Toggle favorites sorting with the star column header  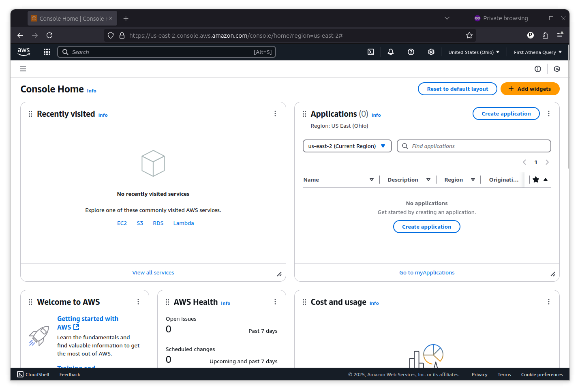point(536,179)
